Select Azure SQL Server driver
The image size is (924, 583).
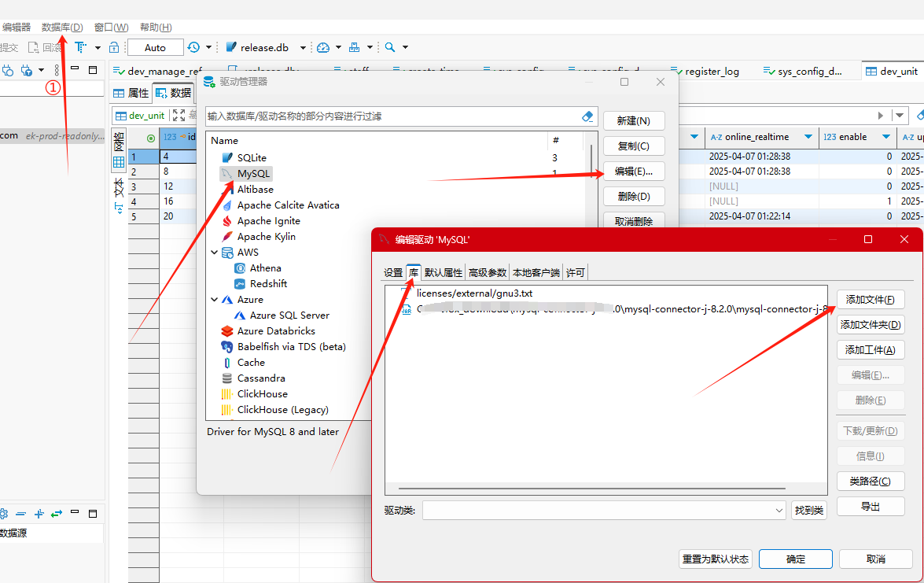[289, 315]
